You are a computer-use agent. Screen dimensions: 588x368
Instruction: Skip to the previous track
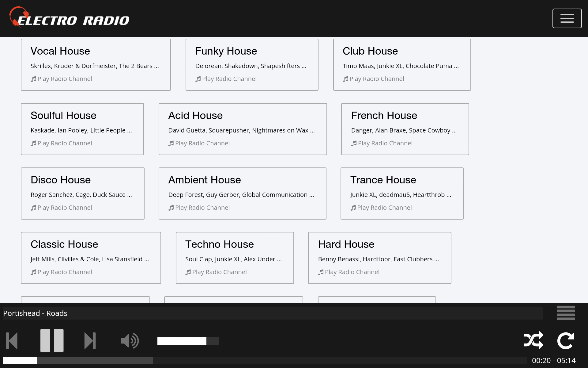click(12, 341)
